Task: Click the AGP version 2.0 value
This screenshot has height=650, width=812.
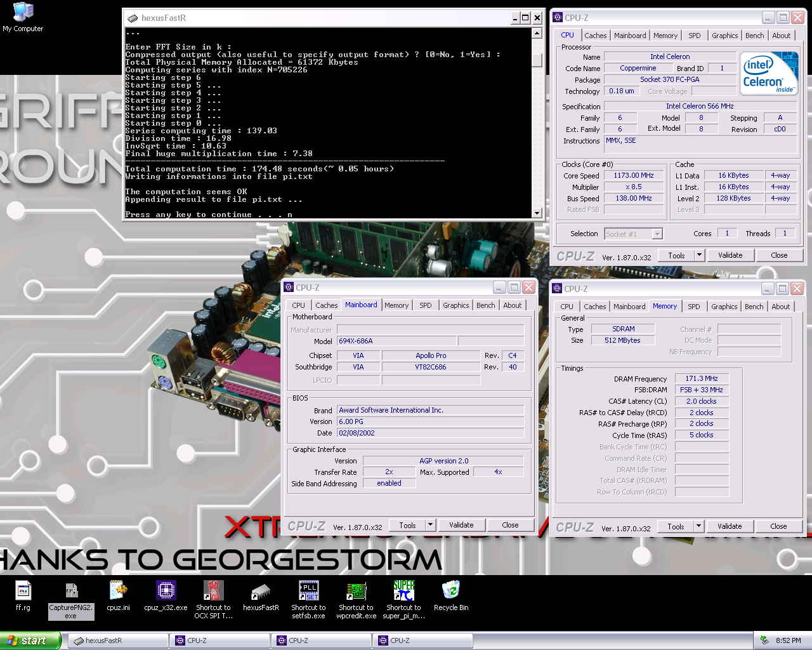Action: (443, 461)
